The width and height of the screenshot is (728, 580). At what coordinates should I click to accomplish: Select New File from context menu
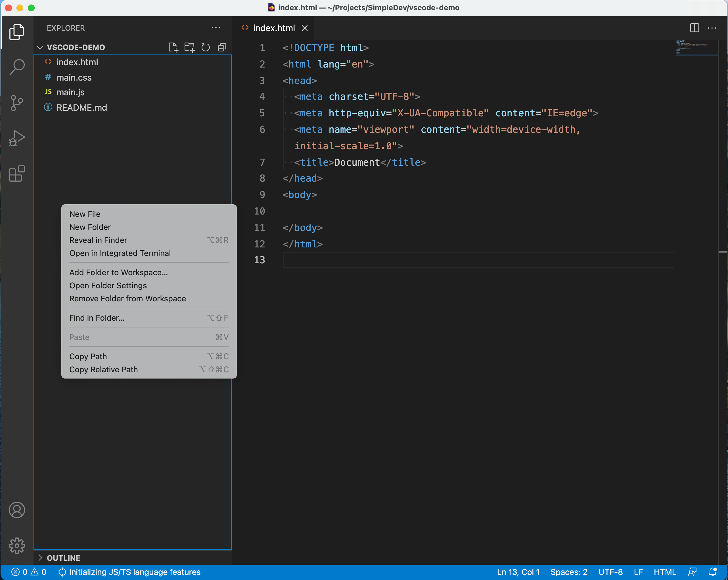tap(85, 213)
